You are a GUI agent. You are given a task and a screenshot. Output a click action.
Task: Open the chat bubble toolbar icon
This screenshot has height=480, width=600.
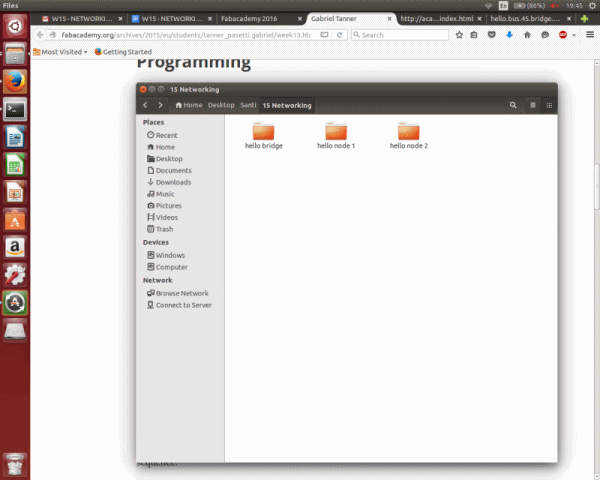545,35
